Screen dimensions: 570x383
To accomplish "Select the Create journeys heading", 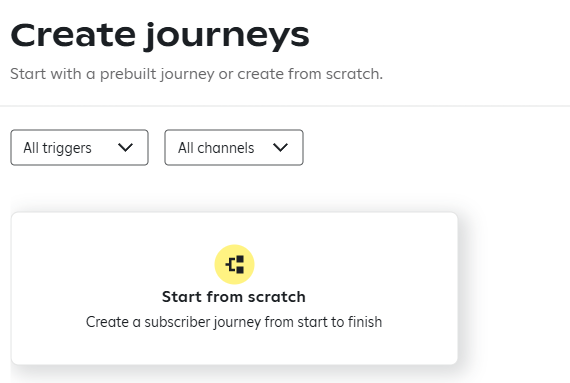I will (x=160, y=36).
